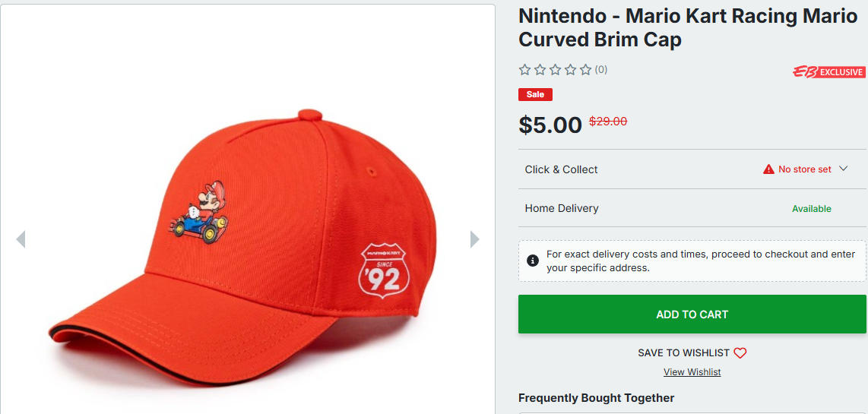Viewport: 868px width, 414px height.
Task: Click the next image arrow
Action: pos(475,239)
